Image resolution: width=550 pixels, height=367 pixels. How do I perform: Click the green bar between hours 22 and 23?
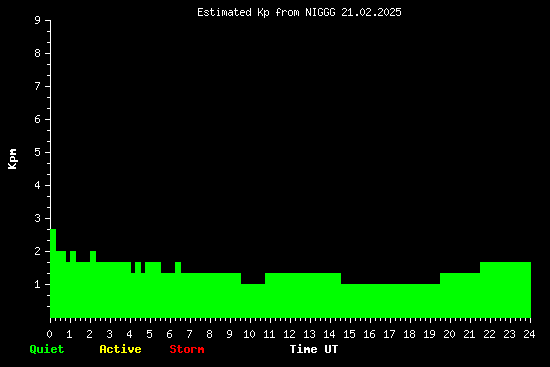tap(500, 290)
